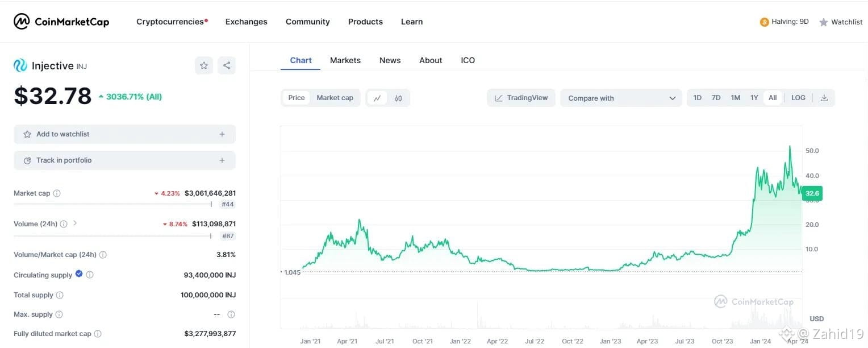This screenshot has height=348, width=868.
Task: Click Volume (24h) rank progress bar
Action: (x=114, y=236)
